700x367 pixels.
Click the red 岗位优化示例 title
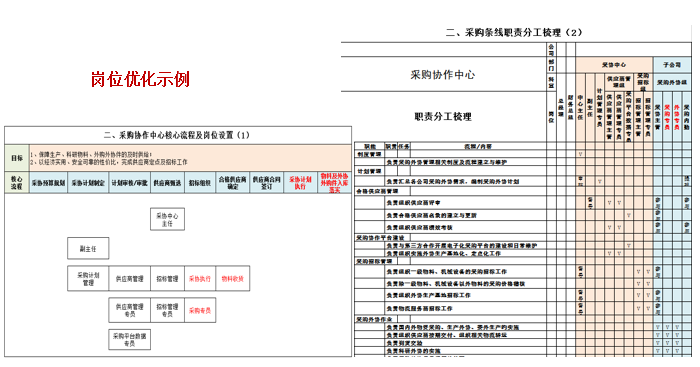[x=140, y=79]
